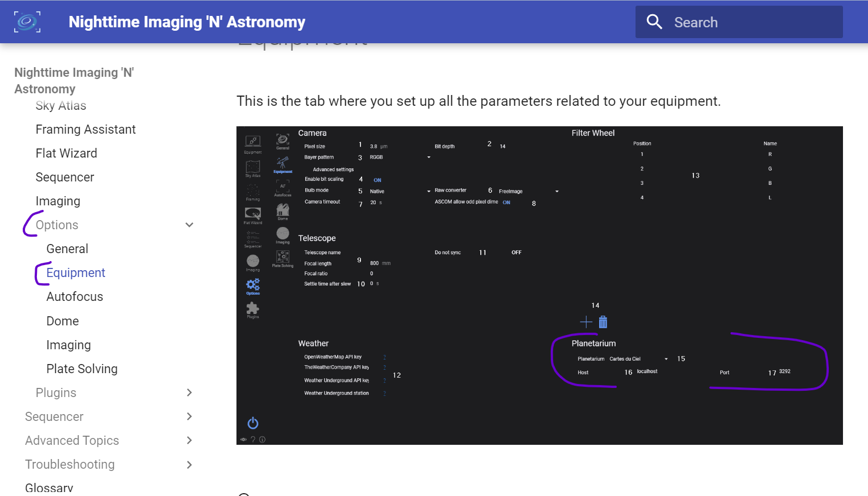Click the Plugins puzzle piece icon
868x496 pixels.
tap(253, 308)
